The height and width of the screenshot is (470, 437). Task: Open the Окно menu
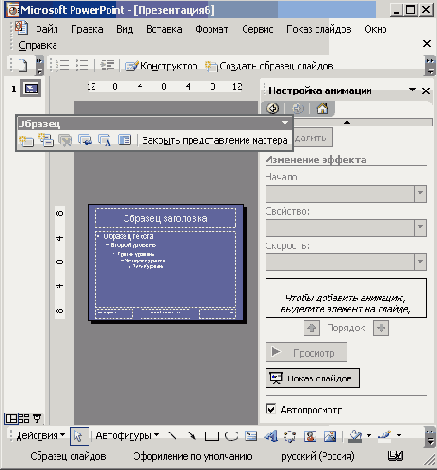[x=375, y=29]
